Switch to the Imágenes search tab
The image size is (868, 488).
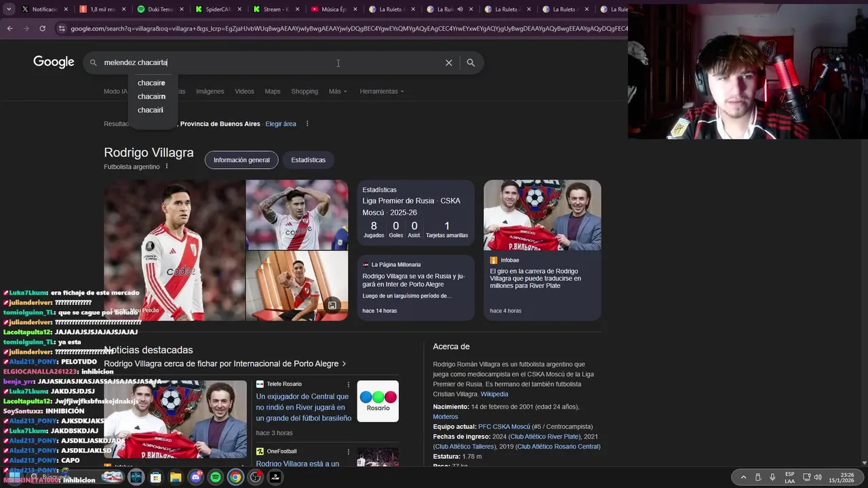pyautogui.click(x=210, y=91)
